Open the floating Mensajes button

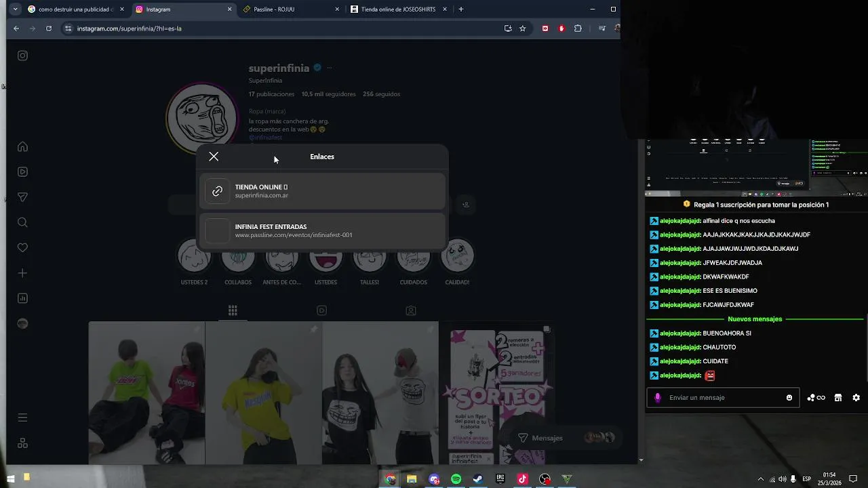(566, 438)
